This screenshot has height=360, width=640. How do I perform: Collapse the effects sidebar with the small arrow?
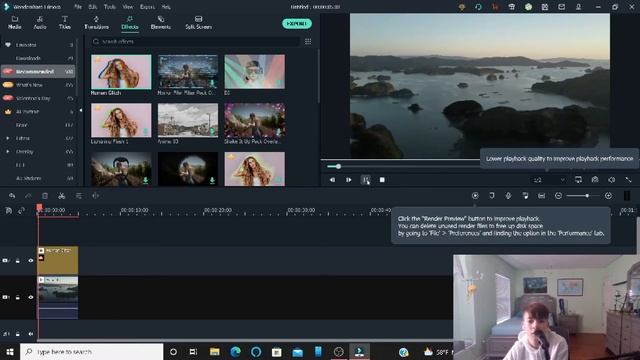pyautogui.click(x=81, y=110)
